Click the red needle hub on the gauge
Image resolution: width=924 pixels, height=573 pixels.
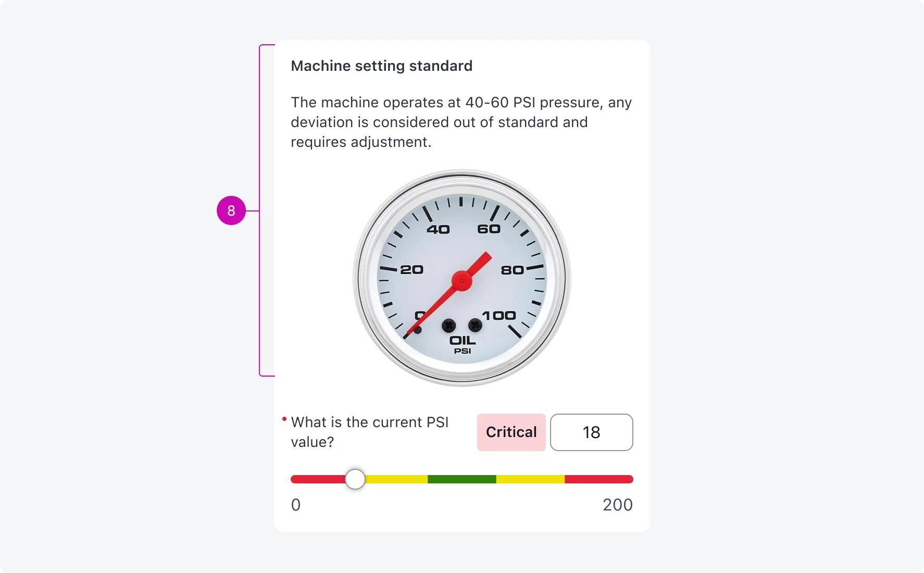[461, 281]
